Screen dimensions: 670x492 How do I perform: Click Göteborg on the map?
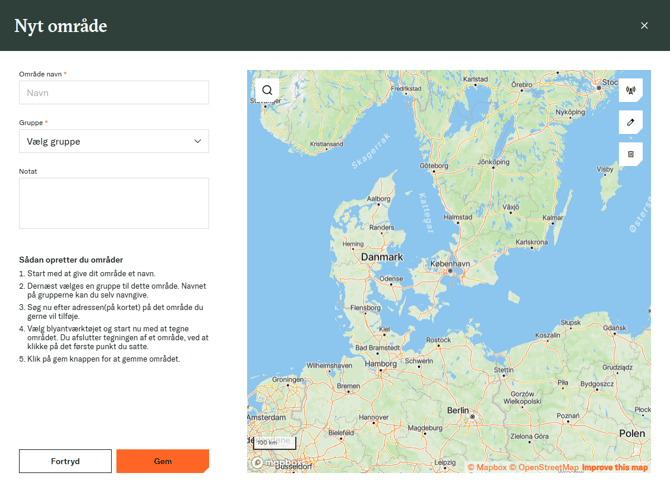click(x=434, y=166)
